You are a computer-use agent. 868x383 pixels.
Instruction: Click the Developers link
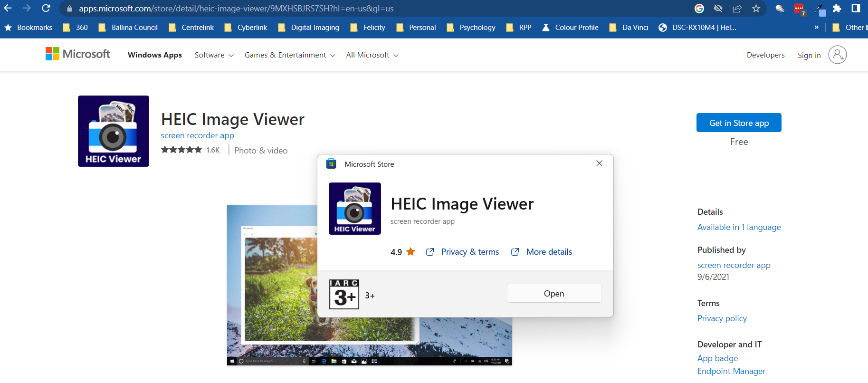[765, 55]
